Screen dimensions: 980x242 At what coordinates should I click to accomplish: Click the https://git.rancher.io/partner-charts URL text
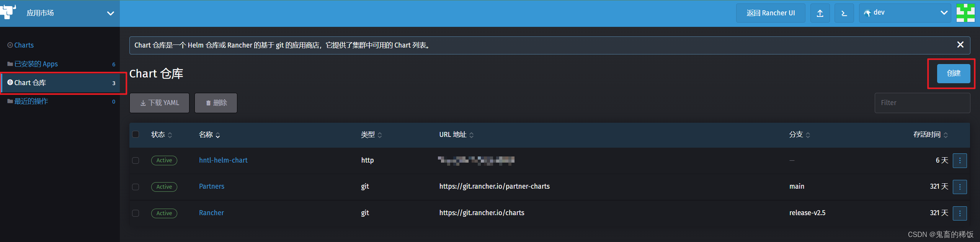pyautogui.click(x=494, y=186)
